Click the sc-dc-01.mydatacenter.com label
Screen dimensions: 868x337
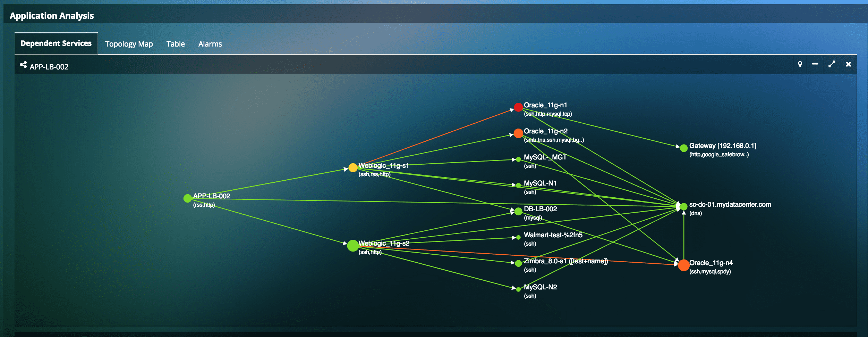pyautogui.click(x=730, y=205)
